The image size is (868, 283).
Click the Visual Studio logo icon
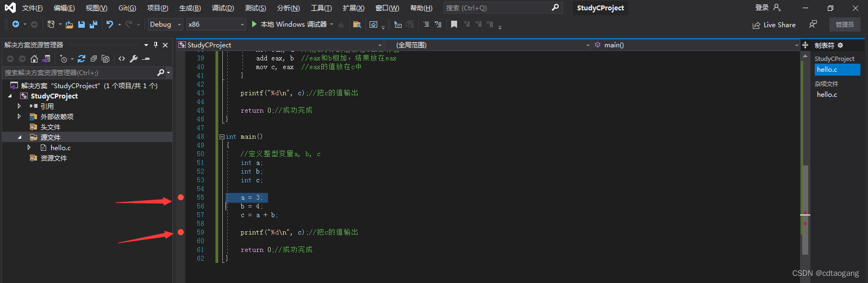coord(10,8)
